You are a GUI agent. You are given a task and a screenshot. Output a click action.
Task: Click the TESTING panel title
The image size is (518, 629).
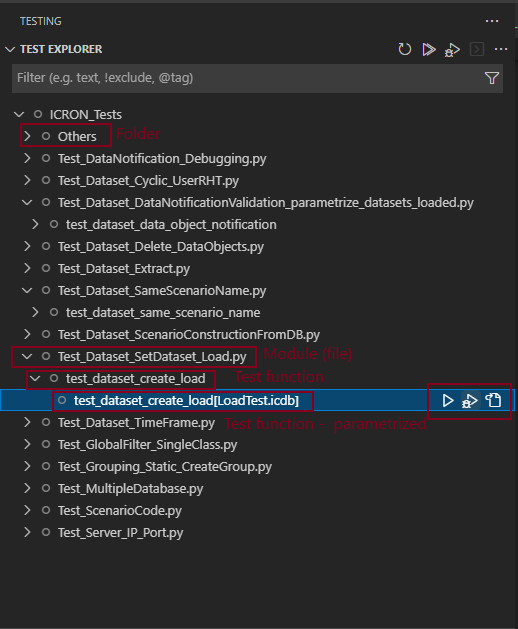click(41, 21)
